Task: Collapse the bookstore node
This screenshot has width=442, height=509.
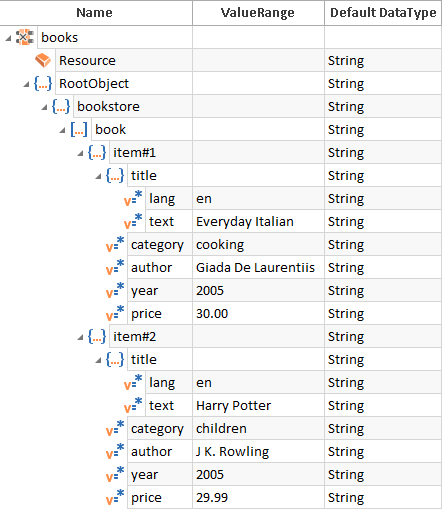Action: 44,107
